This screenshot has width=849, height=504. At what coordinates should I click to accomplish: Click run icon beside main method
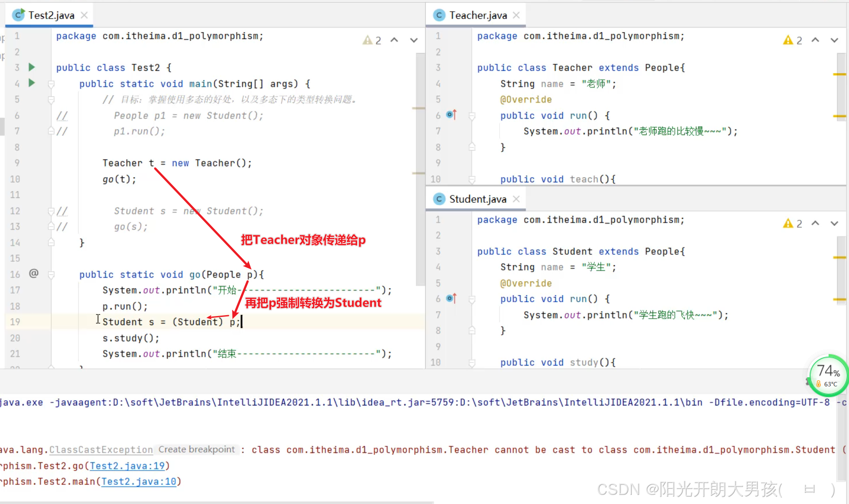[31, 83]
